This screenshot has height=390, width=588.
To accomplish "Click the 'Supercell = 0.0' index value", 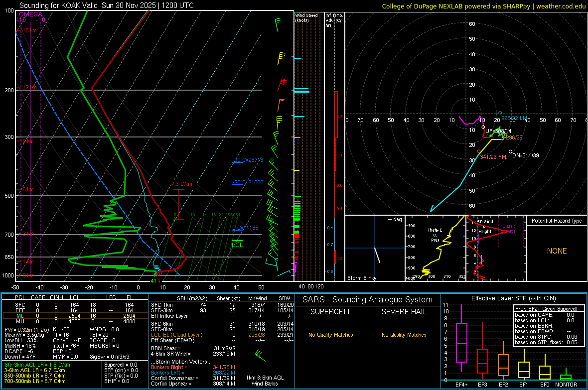I will 121,365.
